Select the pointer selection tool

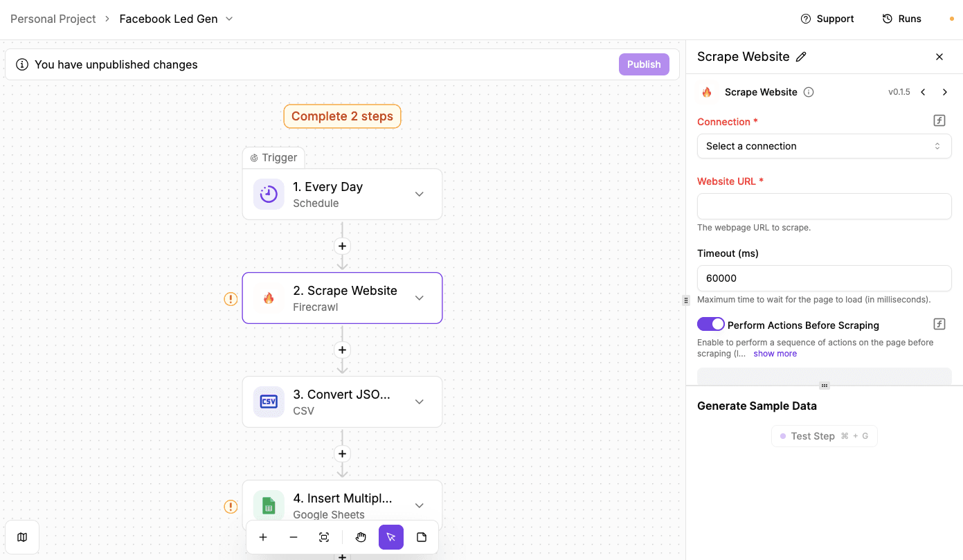390,536
